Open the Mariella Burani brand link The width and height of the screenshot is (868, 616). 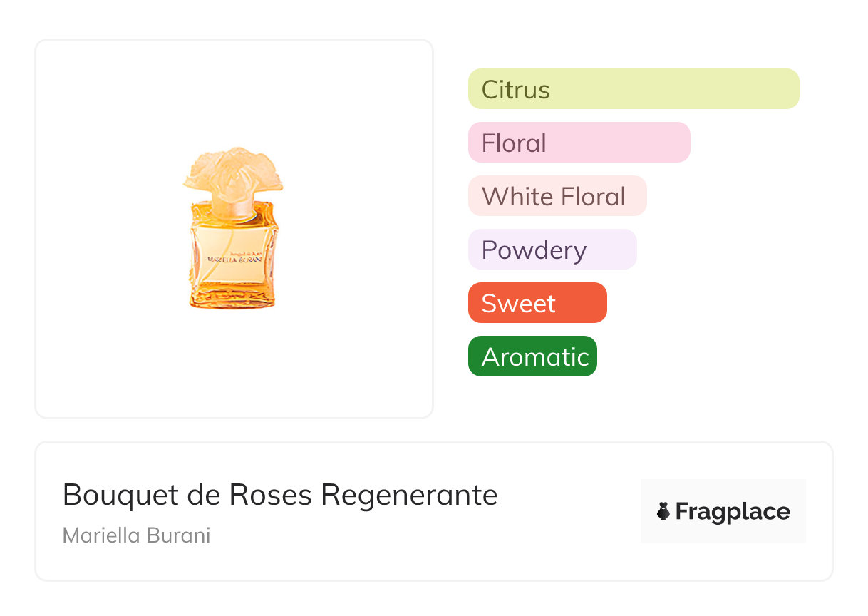tap(136, 535)
